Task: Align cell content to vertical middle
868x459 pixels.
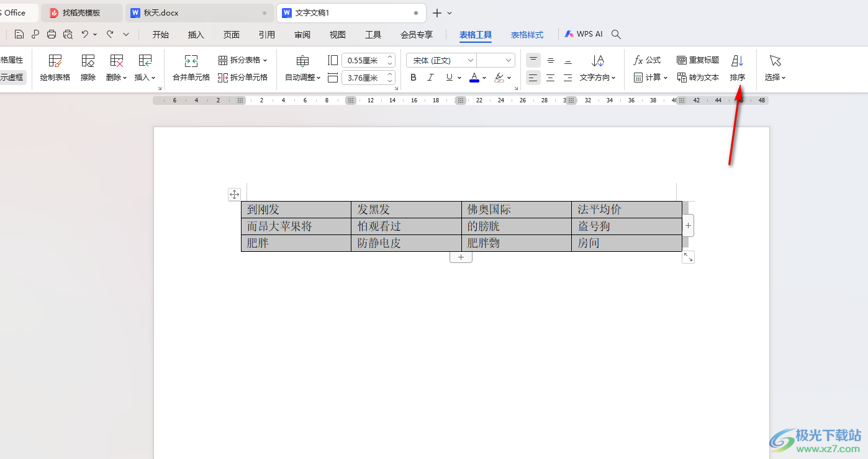Action: (x=551, y=60)
